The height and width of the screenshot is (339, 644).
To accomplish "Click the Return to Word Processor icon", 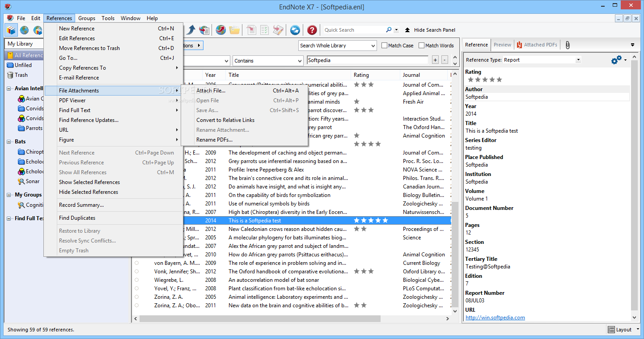I will [278, 30].
